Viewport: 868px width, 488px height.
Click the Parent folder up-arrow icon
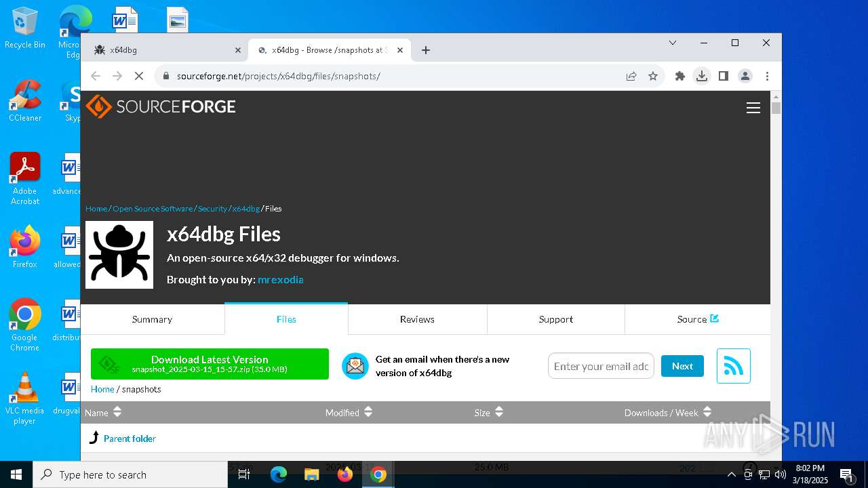94,438
